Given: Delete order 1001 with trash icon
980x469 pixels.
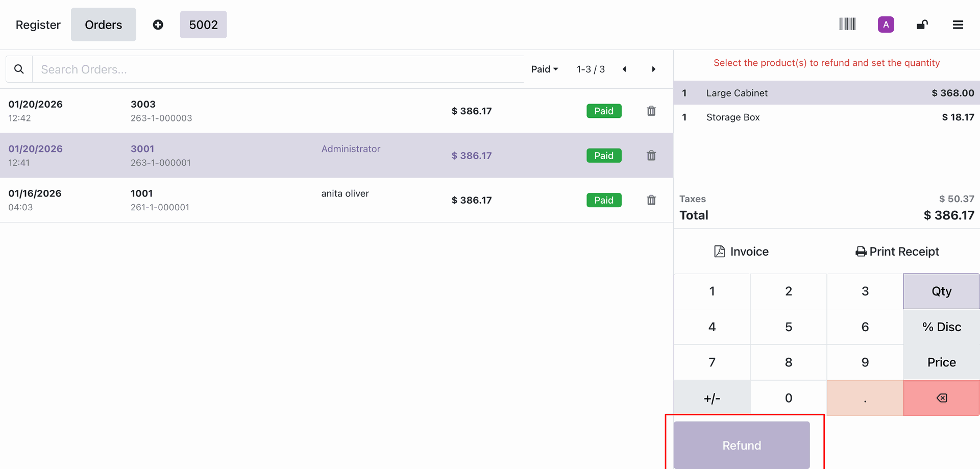Looking at the screenshot, I should [651, 200].
